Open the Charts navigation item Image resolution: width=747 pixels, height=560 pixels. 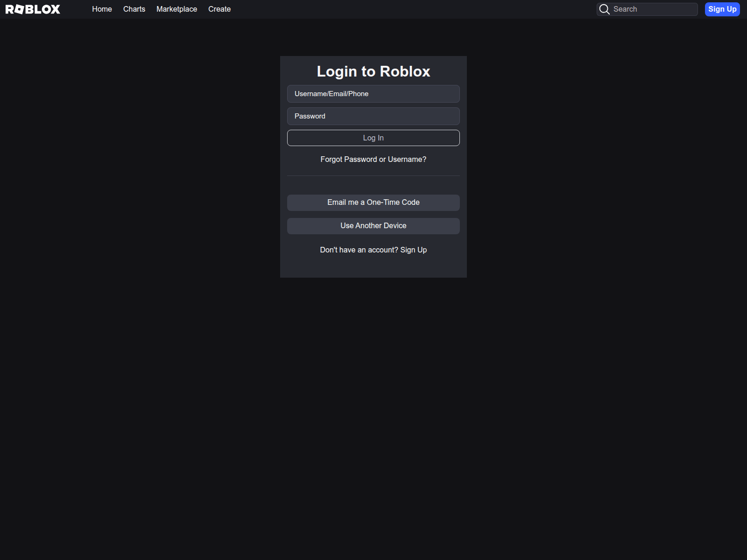[134, 9]
